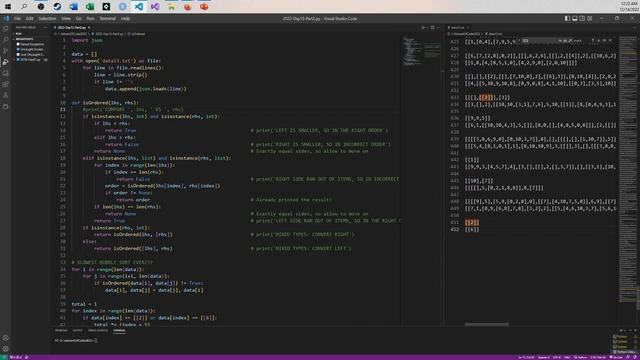Open Steam from the taskbar
This screenshot has width=640, height=360.
(57, 7)
